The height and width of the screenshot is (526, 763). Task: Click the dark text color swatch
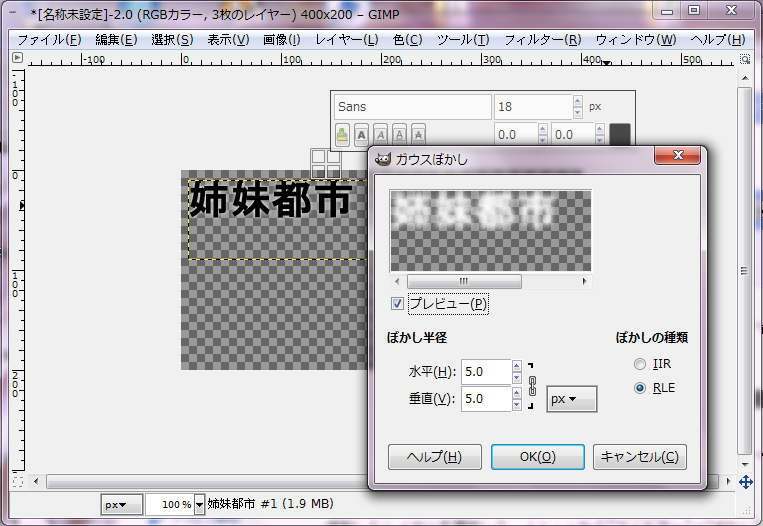[x=620, y=135]
